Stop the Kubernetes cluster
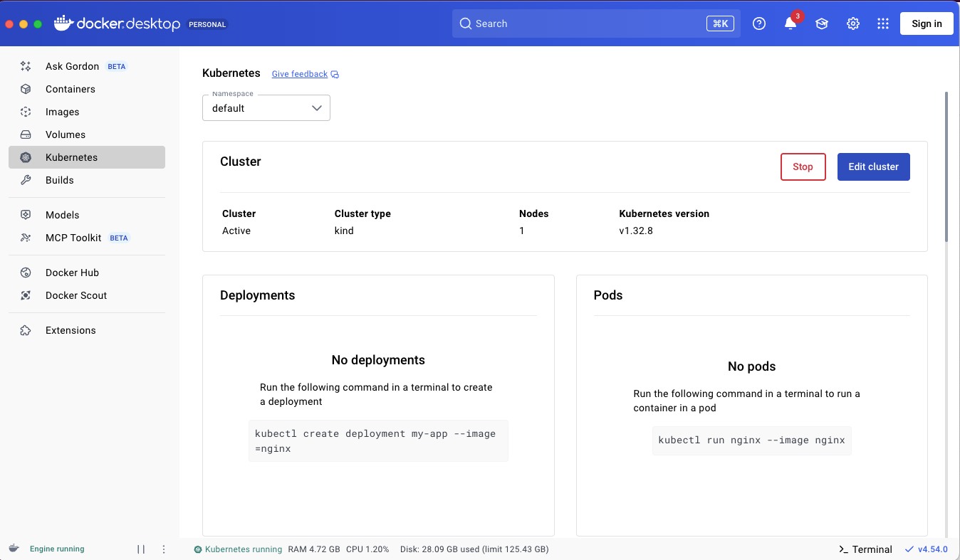The width and height of the screenshot is (960, 560). (x=803, y=167)
